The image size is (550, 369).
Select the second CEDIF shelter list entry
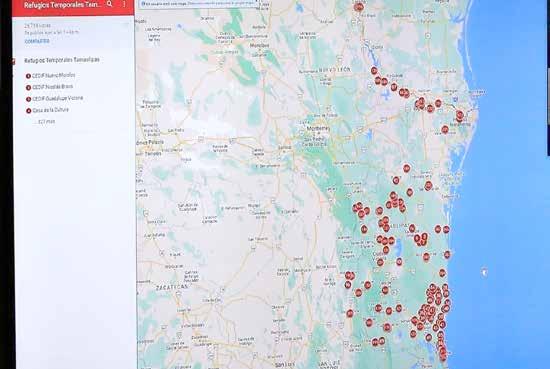tap(53, 87)
